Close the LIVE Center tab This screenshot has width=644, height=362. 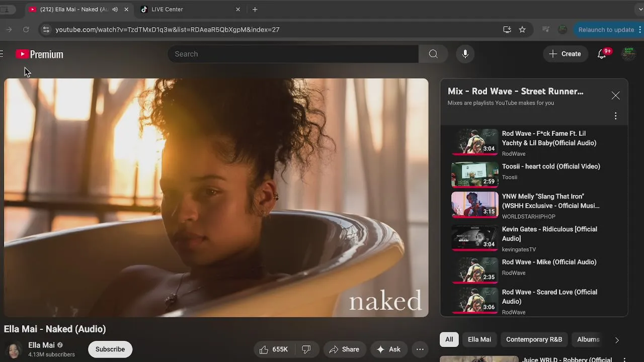[238, 9]
